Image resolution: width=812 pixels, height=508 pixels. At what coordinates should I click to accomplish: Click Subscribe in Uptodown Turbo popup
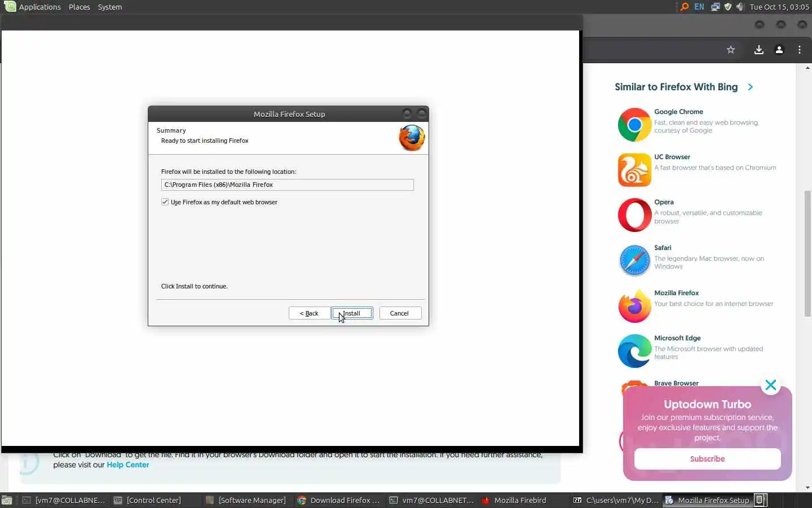coord(708,459)
